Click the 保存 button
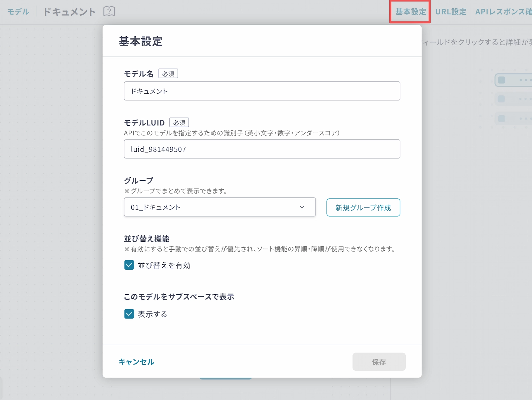 point(379,362)
